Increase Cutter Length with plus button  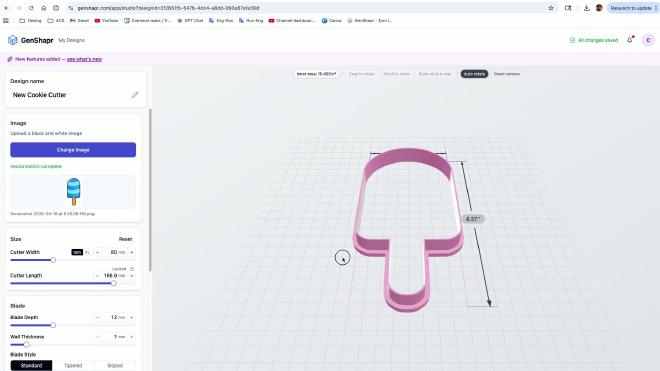[x=132, y=276]
